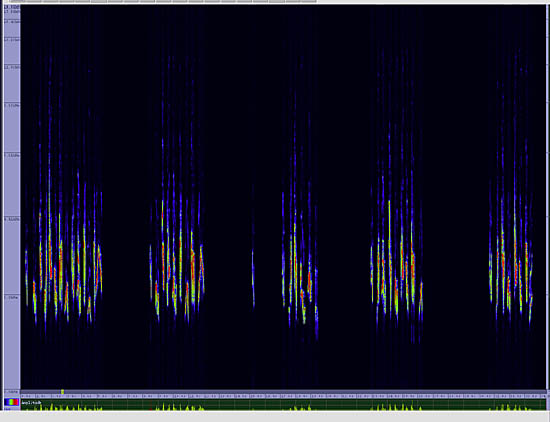Click the green amplitude waveform overview strip
This screenshot has height=422, width=550.
pyautogui.click(x=283, y=405)
